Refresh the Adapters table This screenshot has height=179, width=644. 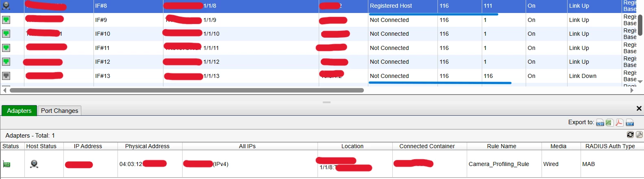630,135
